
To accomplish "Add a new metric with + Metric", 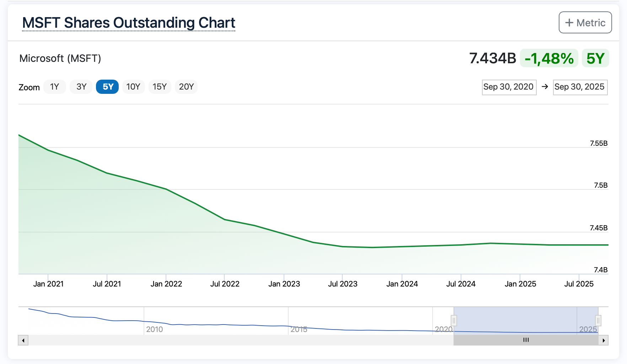I will tap(585, 22).
